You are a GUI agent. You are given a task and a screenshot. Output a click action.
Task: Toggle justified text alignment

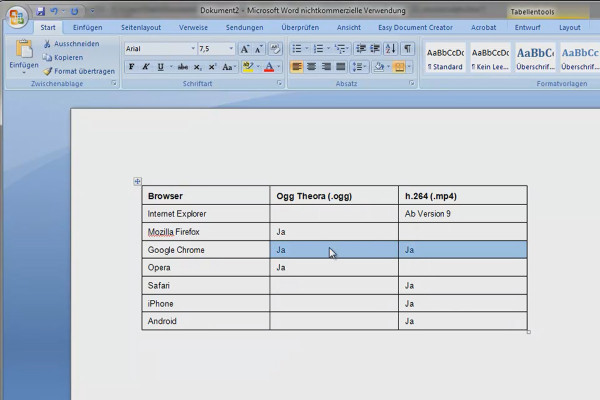click(x=341, y=67)
